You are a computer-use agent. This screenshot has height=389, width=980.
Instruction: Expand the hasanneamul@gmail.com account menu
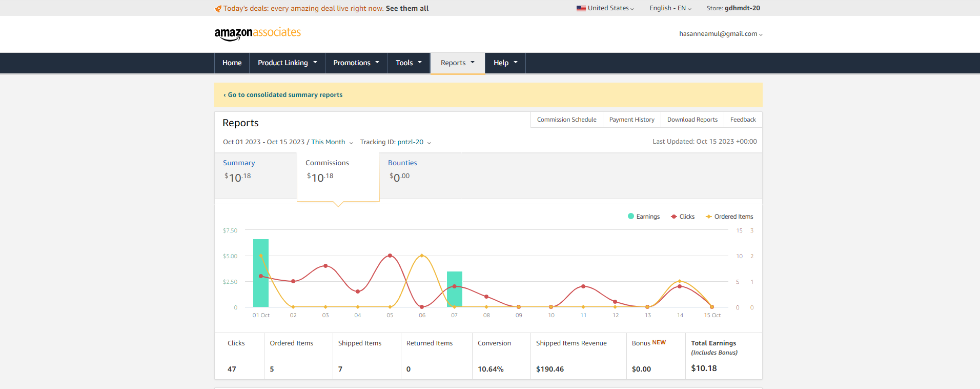click(721, 34)
